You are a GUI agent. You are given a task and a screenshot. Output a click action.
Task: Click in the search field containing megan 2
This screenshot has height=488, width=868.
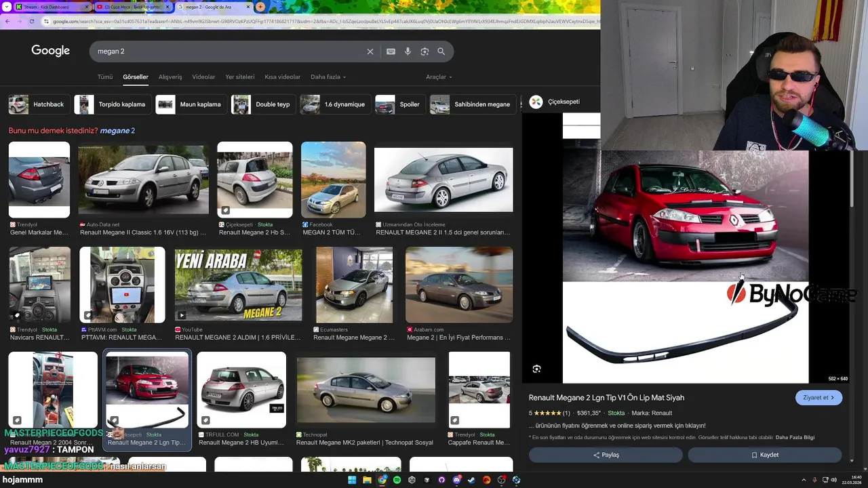point(231,52)
